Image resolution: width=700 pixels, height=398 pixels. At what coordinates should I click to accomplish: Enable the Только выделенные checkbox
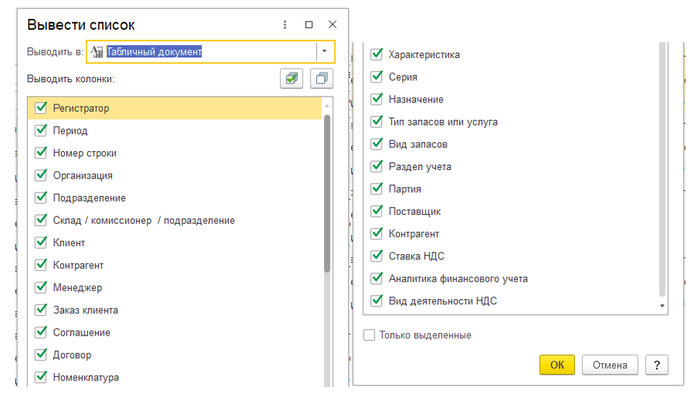(369, 335)
